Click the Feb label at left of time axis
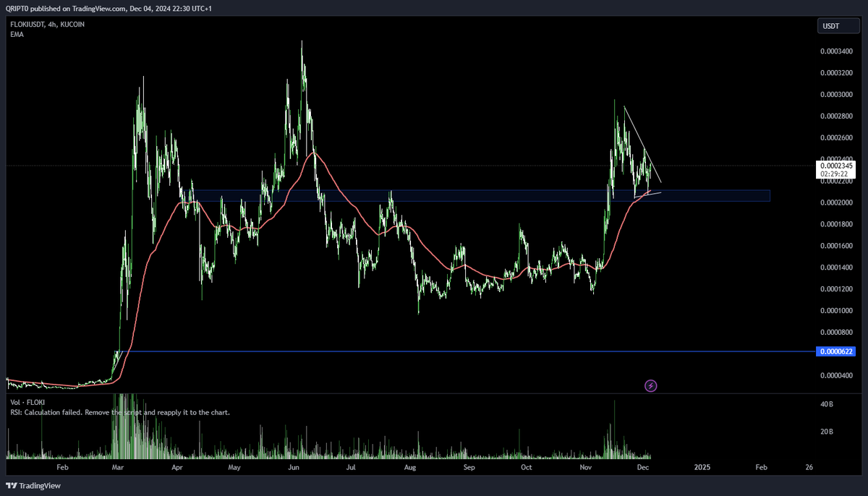The height and width of the screenshot is (496, 868). click(62, 468)
